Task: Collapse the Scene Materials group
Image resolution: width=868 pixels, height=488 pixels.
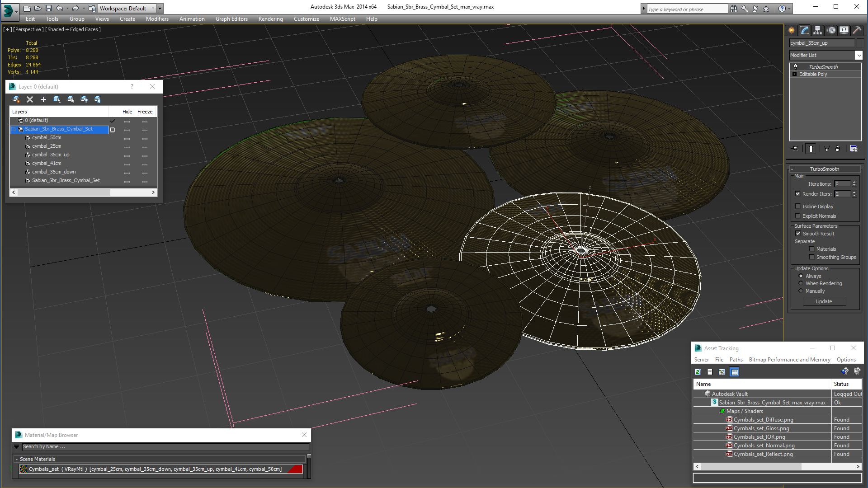Action: coord(17,459)
